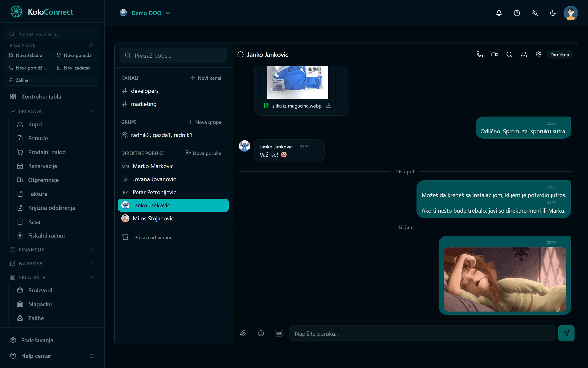Click Nova ponuda quick action

(76, 55)
